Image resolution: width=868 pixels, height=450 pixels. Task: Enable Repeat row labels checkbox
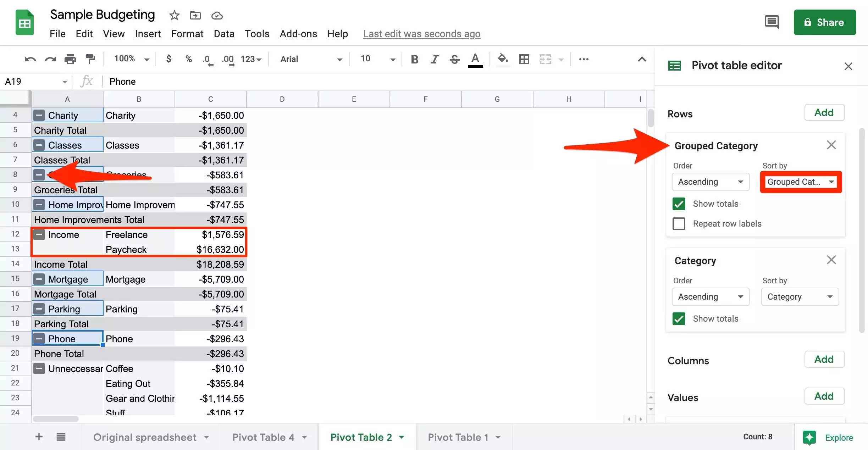(x=679, y=224)
